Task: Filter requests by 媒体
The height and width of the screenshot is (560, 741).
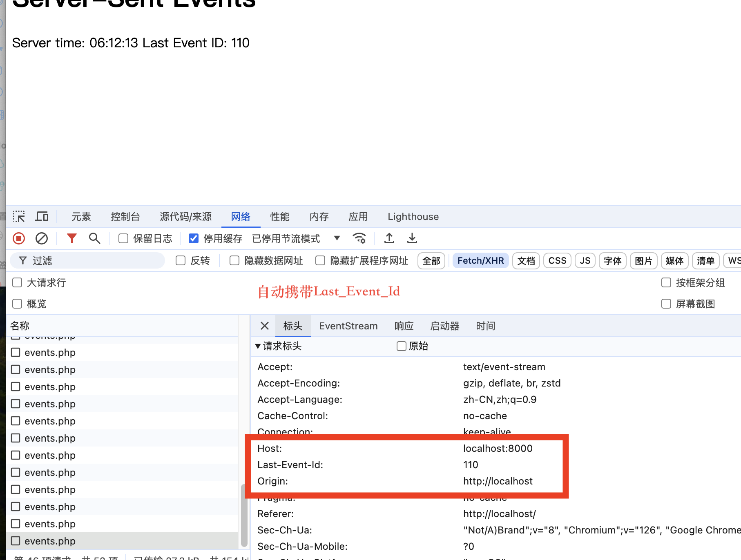Action: click(675, 260)
